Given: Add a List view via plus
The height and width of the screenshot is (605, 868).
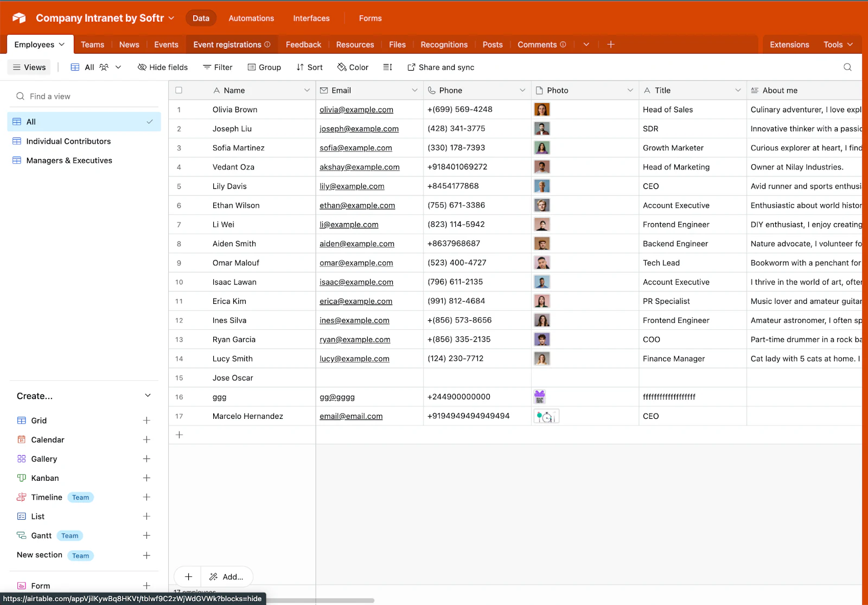Looking at the screenshot, I should (146, 517).
